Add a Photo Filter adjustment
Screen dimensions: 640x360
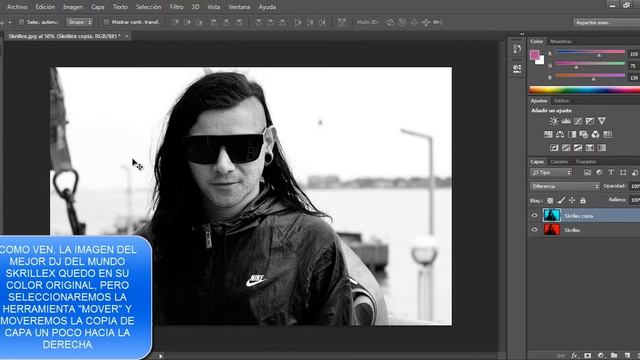[x=584, y=134]
